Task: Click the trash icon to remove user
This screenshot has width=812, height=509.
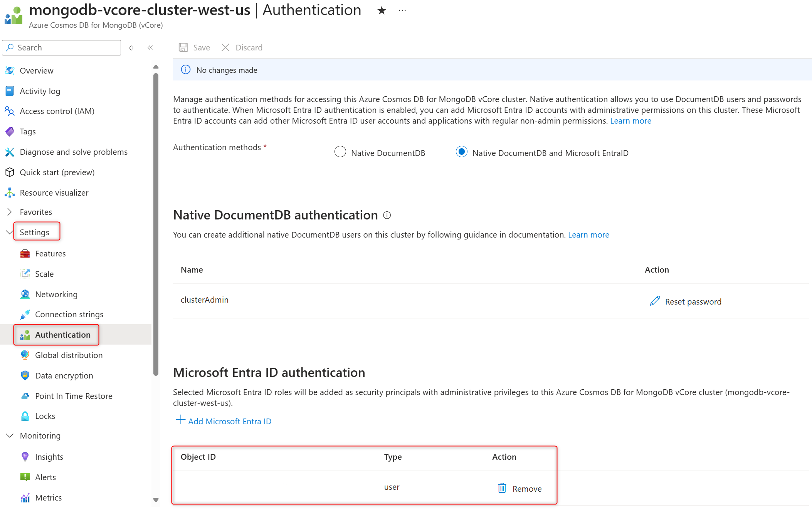Action: 502,488
